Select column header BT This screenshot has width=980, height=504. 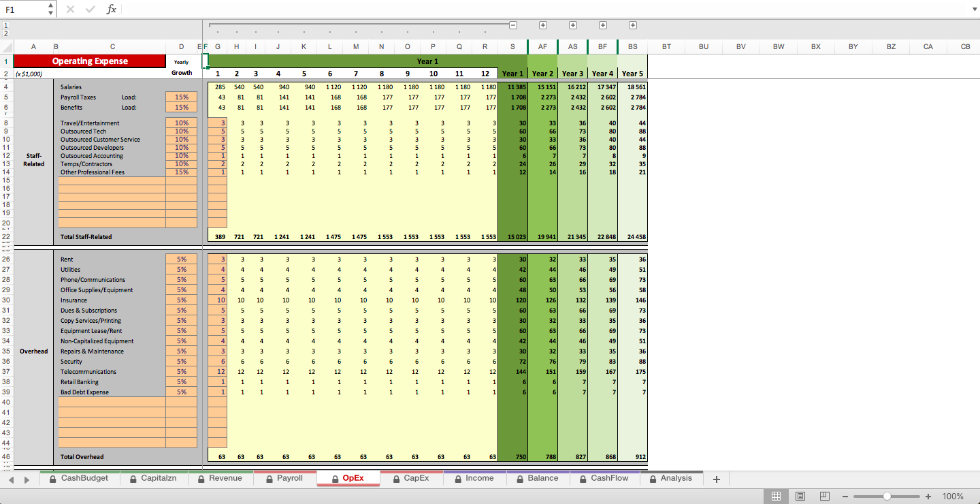(x=666, y=46)
